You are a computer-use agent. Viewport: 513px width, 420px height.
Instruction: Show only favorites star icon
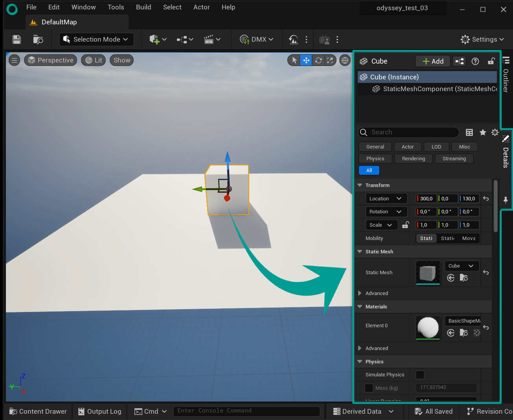tap(483, 132)
